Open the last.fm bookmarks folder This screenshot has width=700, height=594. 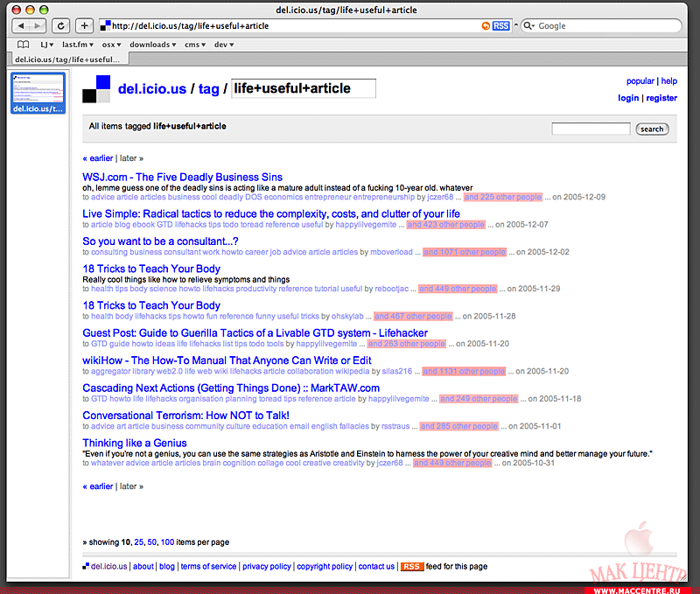[x=78, y=45]
